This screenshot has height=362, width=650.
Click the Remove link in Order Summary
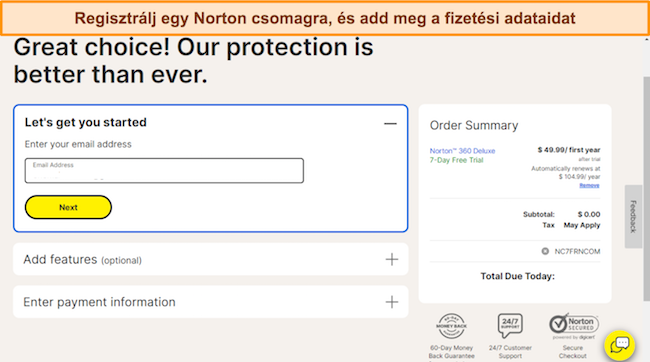point(589,185)
